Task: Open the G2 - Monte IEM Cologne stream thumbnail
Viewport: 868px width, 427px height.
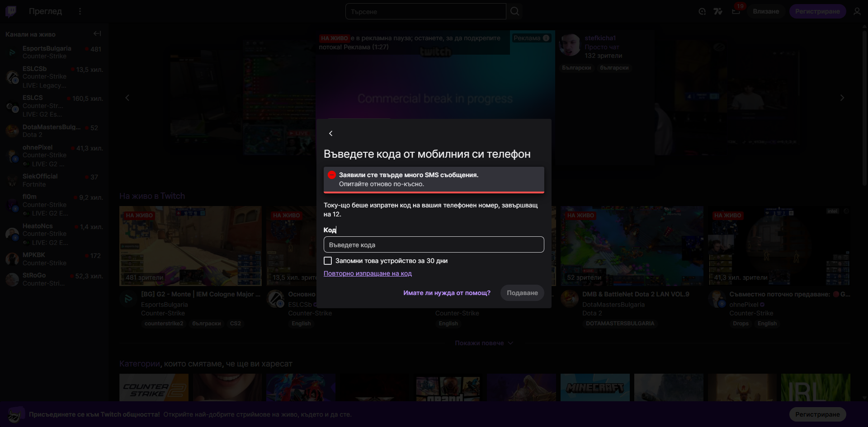Action: tap(190, 246)
